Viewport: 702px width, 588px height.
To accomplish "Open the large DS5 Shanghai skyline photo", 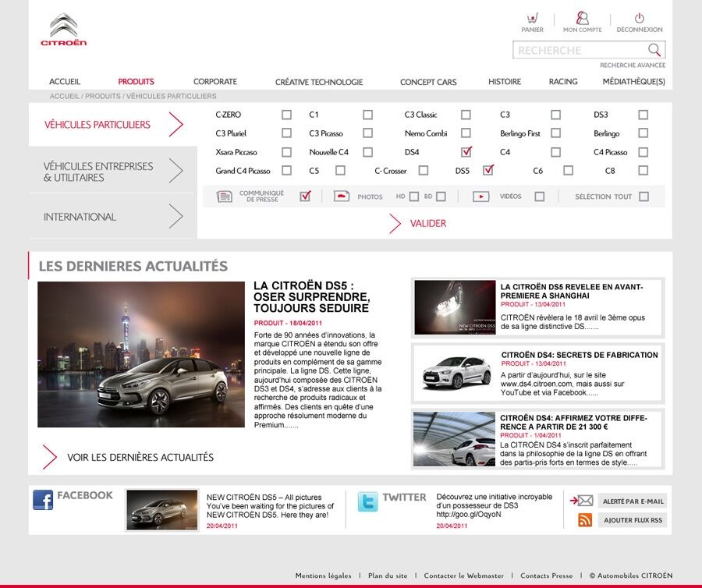I will click(141, 354).
